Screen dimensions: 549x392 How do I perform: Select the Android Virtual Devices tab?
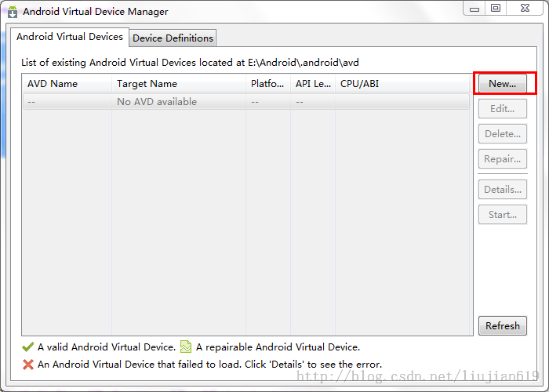tap(70, 37)
